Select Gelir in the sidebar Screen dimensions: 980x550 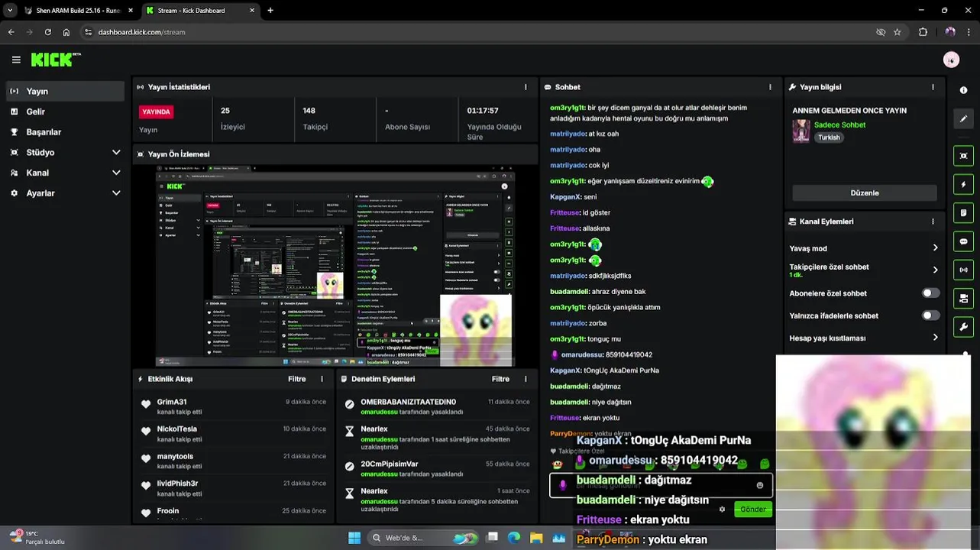64,112
